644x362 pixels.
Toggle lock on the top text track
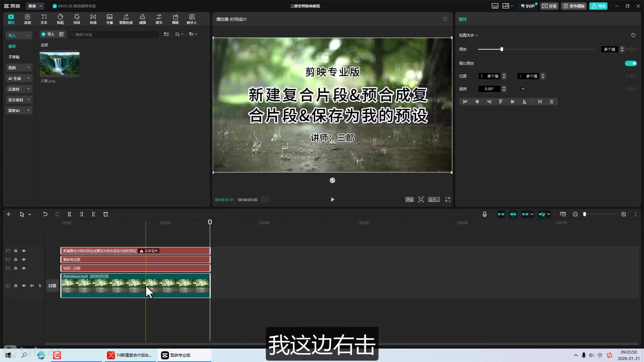(x=16, y=251)
